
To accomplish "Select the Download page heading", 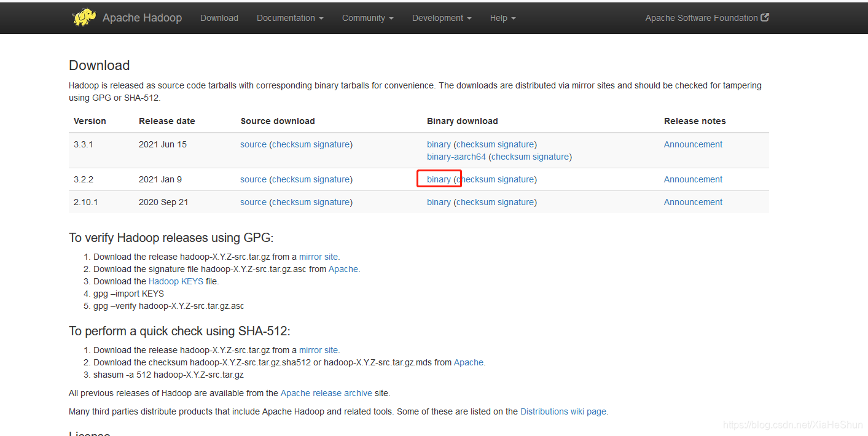I will [100, 65].
